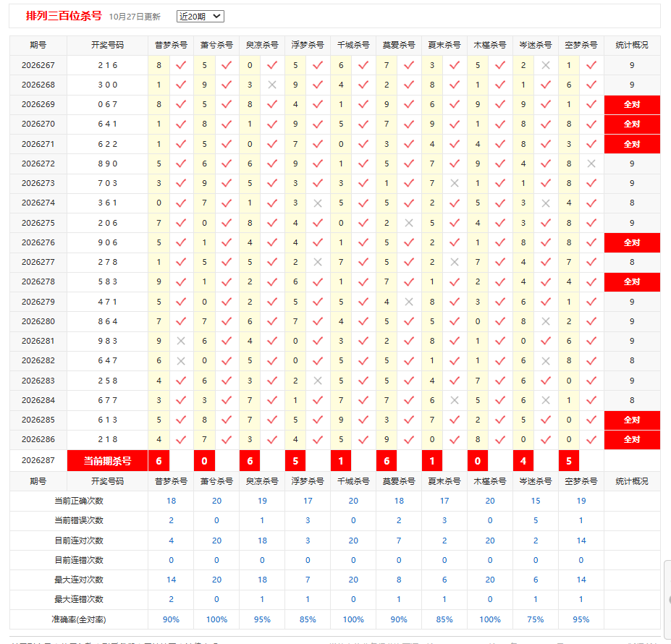Click the gray X in row 2026281 under 昔梦杀号
Viewport: 671px width, 644px height.
181,341
